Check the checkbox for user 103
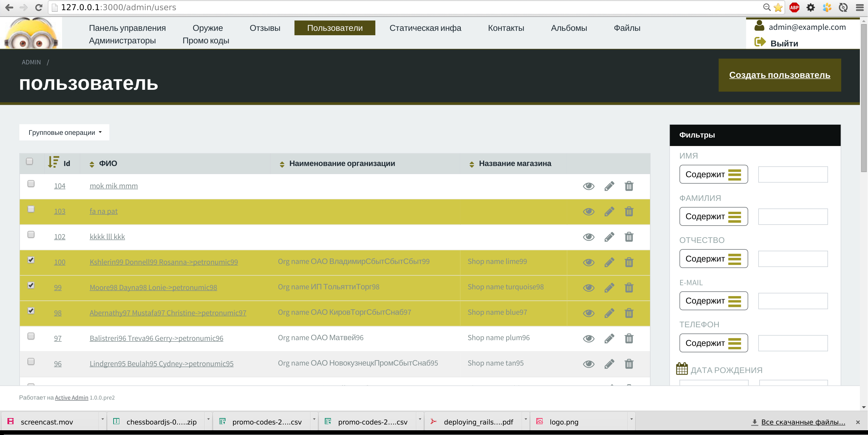868x435 pixels. click(31, 209)
